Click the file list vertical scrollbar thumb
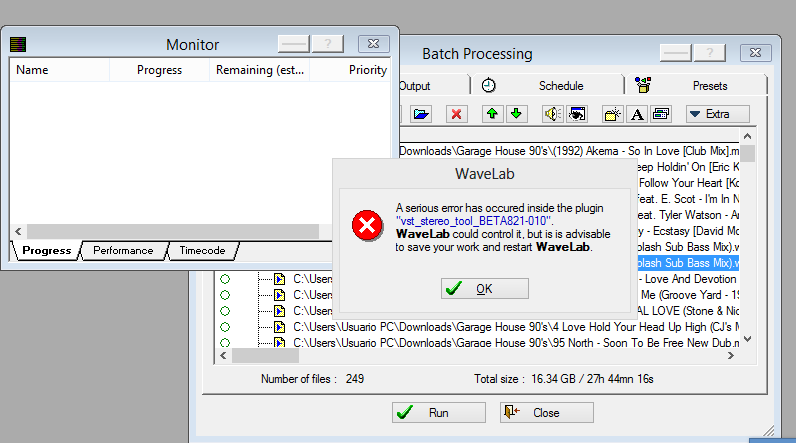The width and height of the screenshot is (796, 443). click(747, 153)
